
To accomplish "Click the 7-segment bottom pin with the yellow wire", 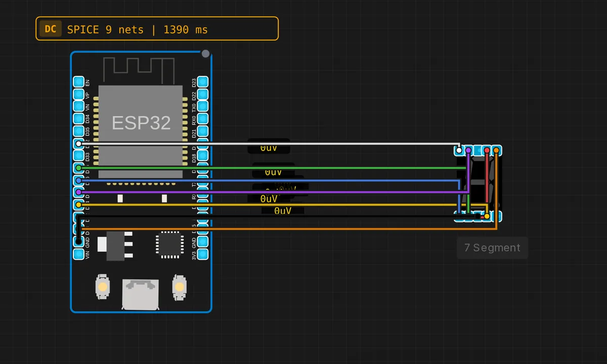I will coord(487,216).
